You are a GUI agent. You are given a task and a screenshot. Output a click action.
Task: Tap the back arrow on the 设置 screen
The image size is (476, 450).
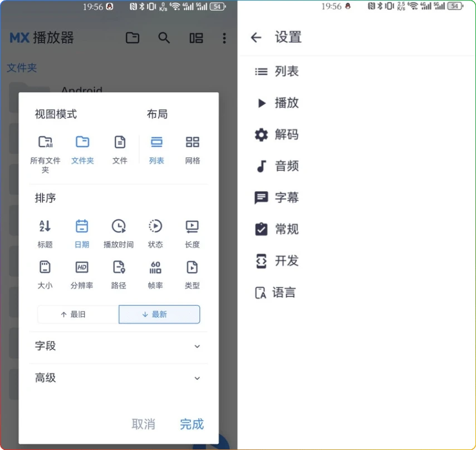pos(256,37)
